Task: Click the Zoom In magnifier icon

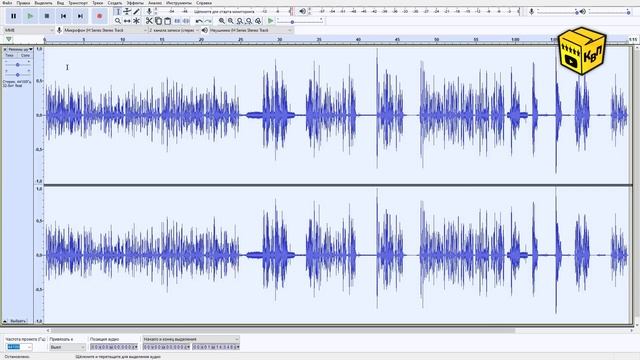Action: 222,21
